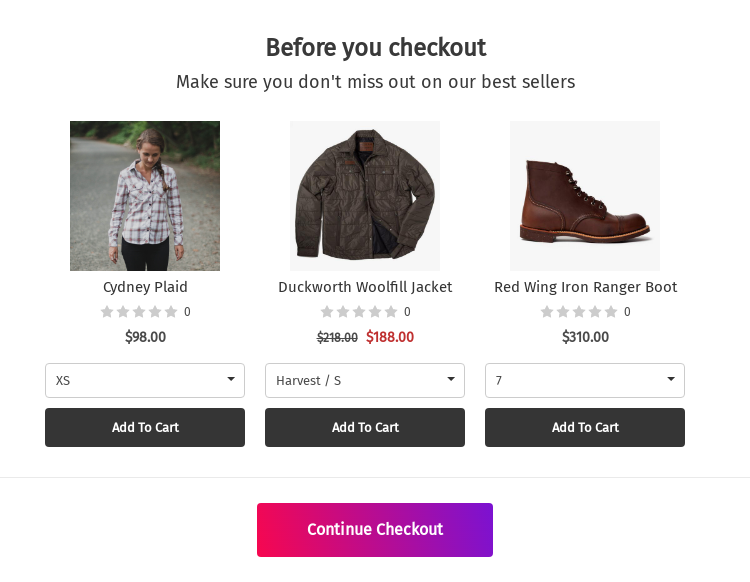Open the Duckworth Woolfill Jacket title link
750x582 pixels.
coord(365,287)
